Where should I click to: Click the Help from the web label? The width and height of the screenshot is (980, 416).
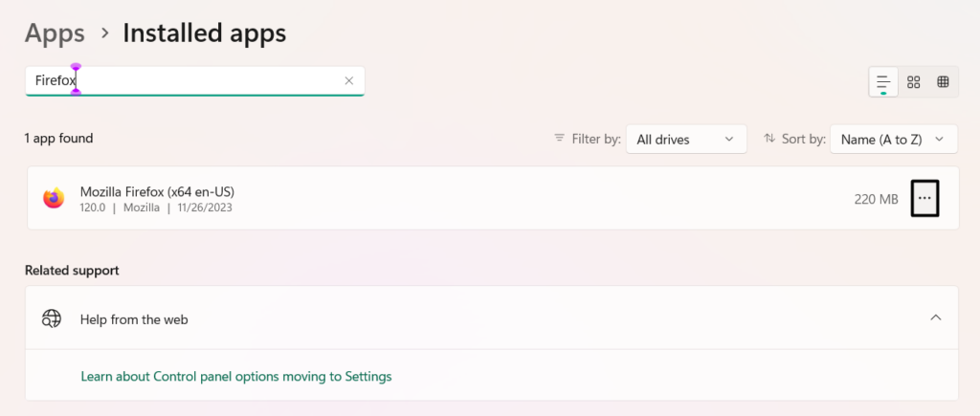pyautogui.click(x=134, y=319)
